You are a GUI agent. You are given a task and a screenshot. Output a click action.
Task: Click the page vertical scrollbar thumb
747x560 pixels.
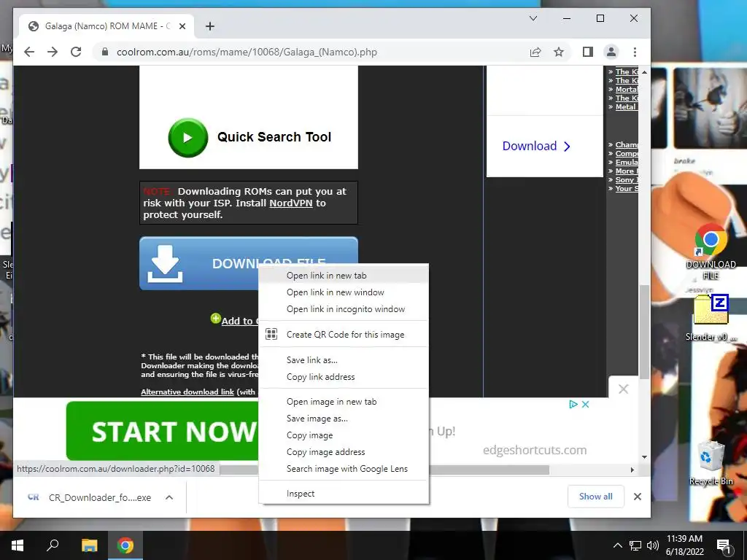(x=645, y=332)
